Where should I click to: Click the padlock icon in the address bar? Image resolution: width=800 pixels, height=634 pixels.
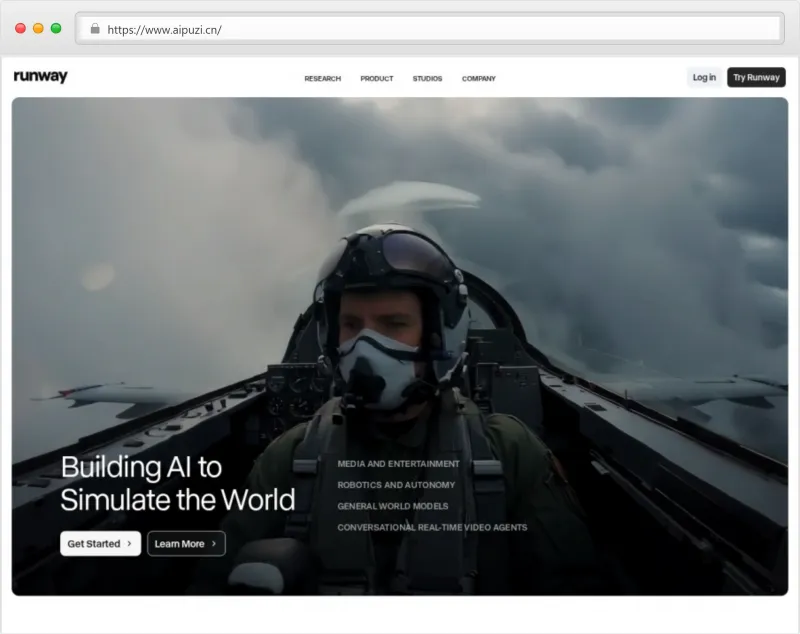pyautogui.click(x=95, y=29)
